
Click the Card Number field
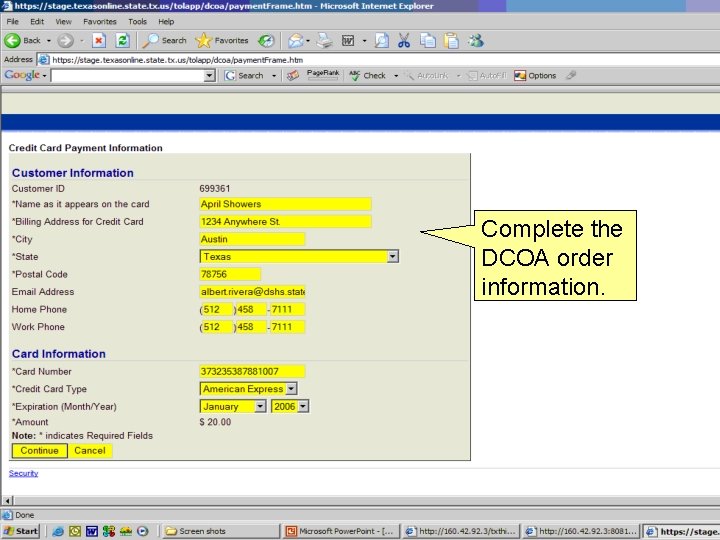252,371
